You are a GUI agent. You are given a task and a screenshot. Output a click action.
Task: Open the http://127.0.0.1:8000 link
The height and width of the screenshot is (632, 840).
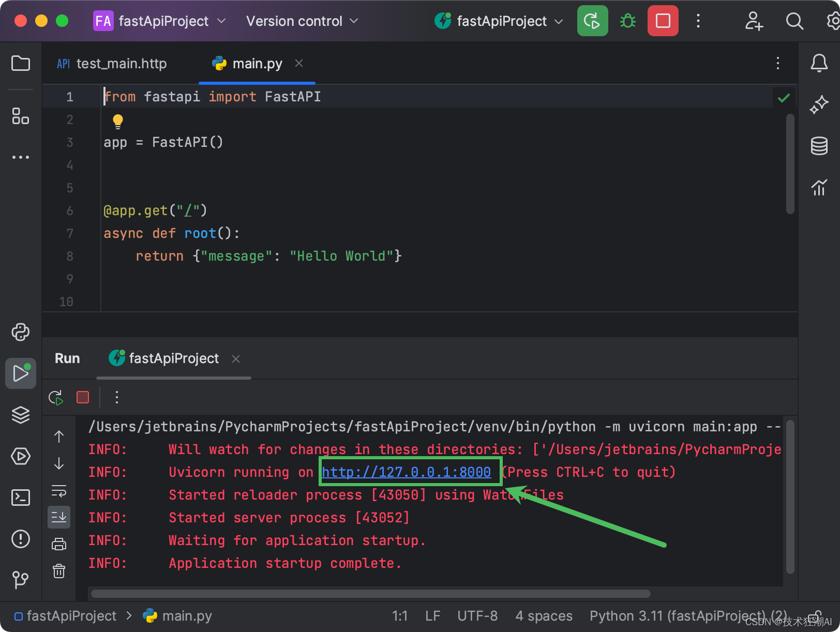[x=407, y=472]
